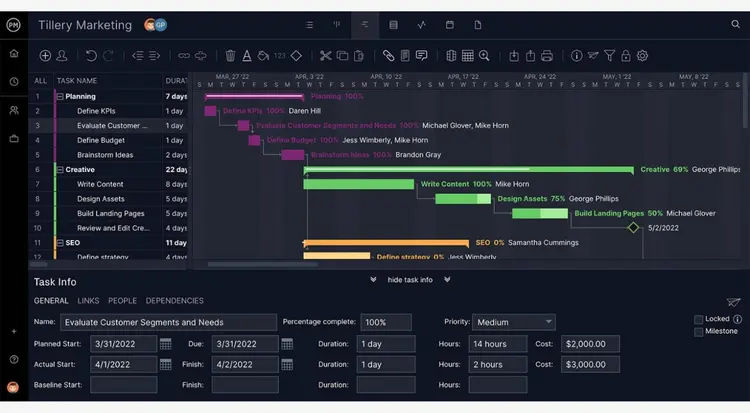Screen dimensions: 750x413
Task: Open the filter funnel icon
Action: click(x=609, y=56)
